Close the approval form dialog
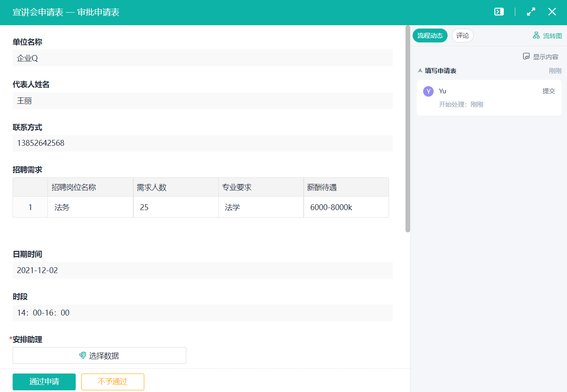567x392 pixels. click(552, 12)
